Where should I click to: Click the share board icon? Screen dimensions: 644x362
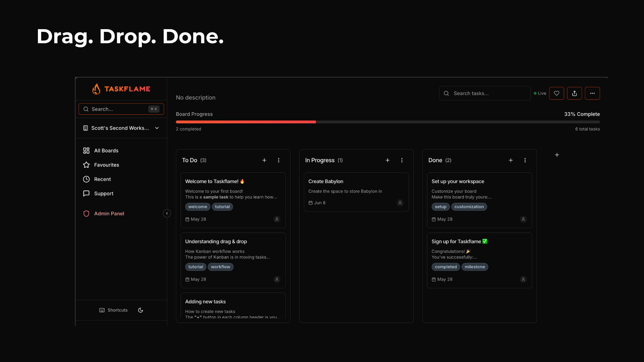click(574, 93)
